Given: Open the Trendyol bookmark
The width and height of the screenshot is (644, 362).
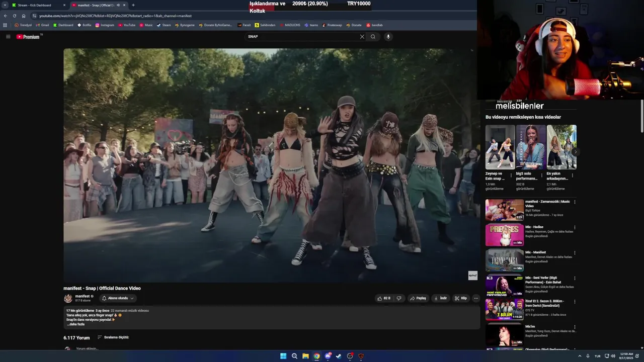Looking at the screenshot, I should pyautogui.click(x=23, y=25).
